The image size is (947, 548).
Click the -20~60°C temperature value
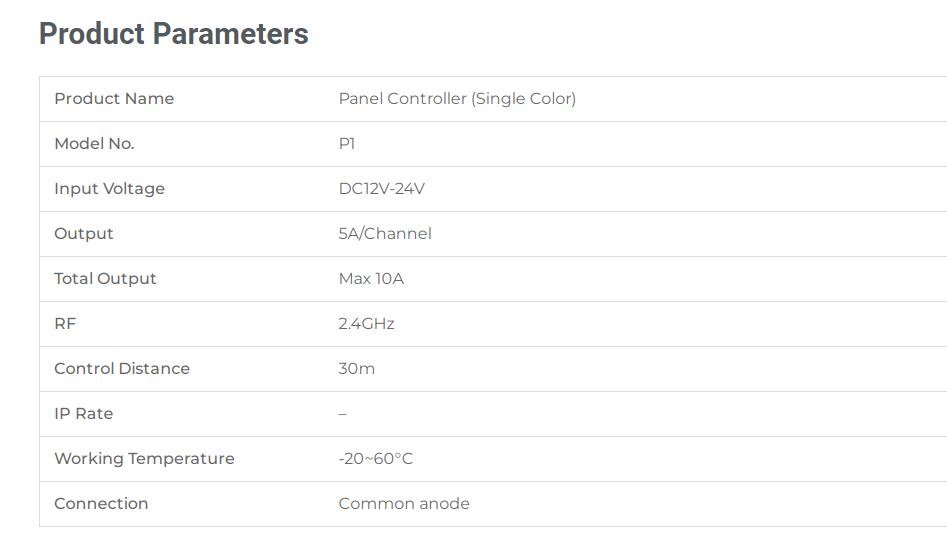pos(375,459)
